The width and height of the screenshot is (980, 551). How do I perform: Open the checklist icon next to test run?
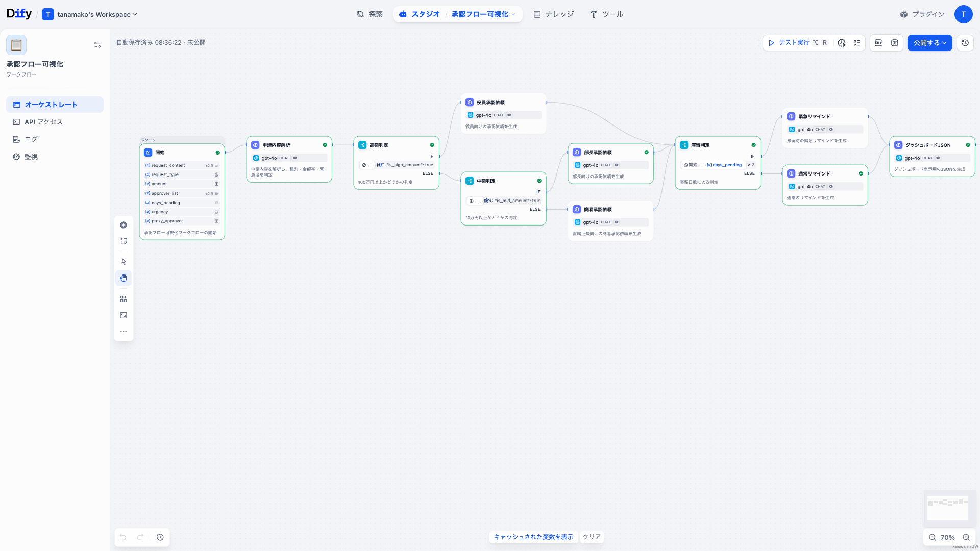857,43
